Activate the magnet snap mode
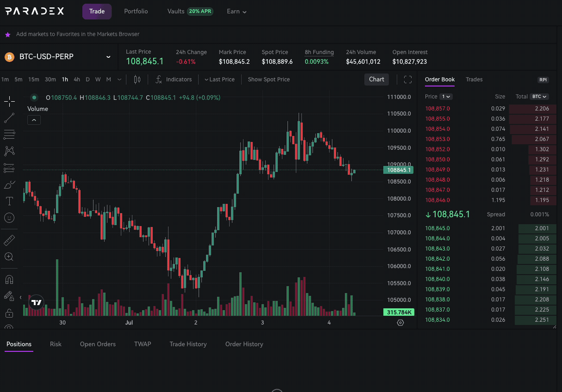 pos(9,279)
